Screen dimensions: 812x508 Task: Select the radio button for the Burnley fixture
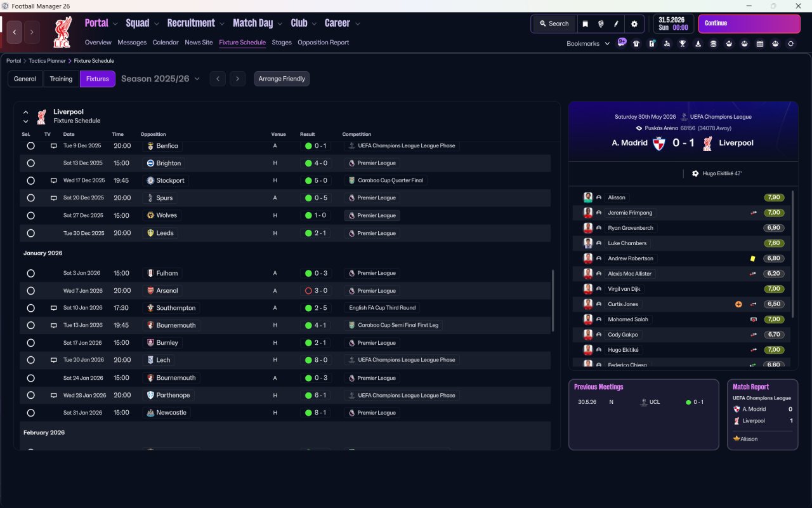[30, 343]
